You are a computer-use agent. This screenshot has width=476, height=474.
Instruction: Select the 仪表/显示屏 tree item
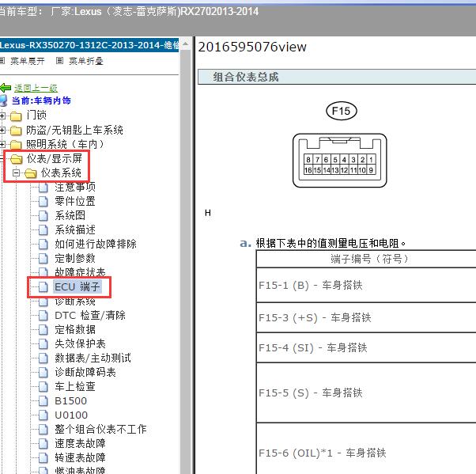pyautogui.click(x=54, y=158)
